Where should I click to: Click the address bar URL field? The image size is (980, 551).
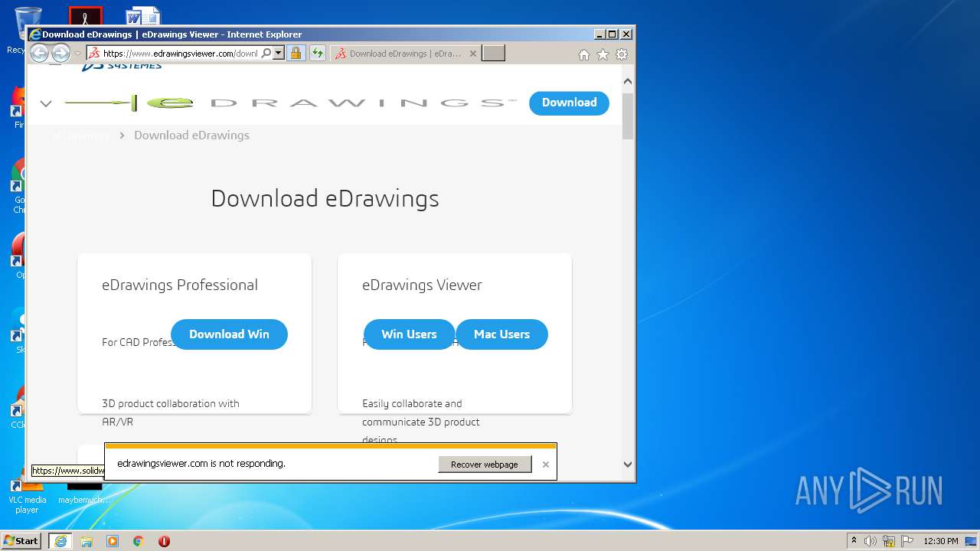click(181, 54)
